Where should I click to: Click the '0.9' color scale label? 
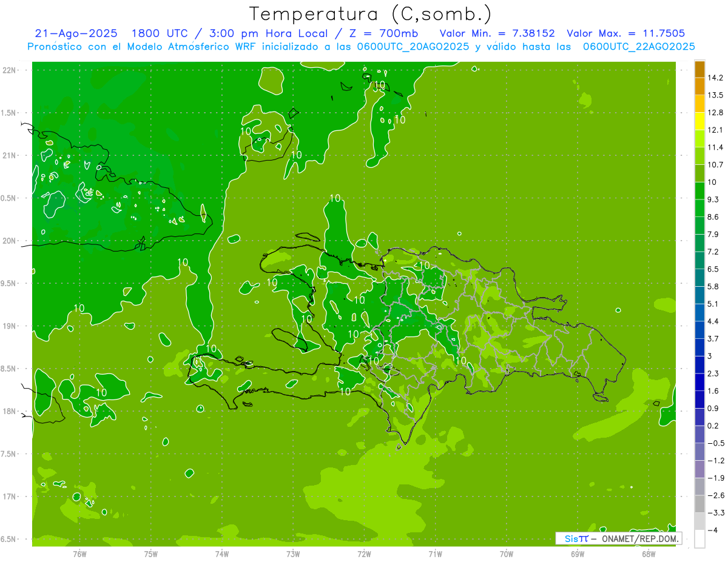[x=713, y=409]
